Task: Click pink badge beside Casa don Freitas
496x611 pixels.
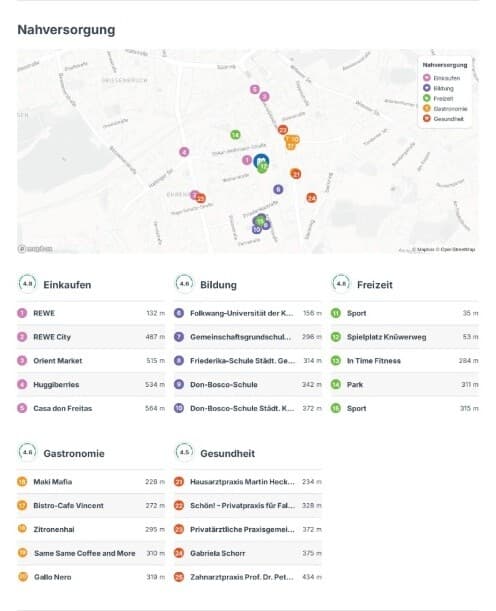Action: point(22,408)
